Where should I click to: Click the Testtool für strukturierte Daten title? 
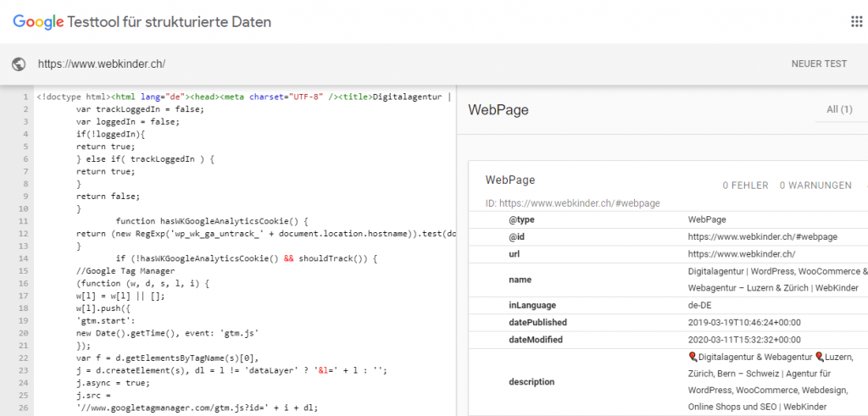tap(170, 22)
